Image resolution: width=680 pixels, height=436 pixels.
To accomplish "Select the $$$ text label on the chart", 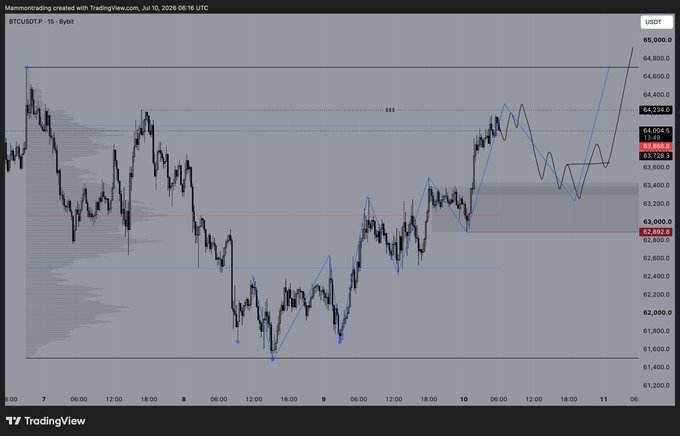I will pyautogui.click(x=390, y=110).
